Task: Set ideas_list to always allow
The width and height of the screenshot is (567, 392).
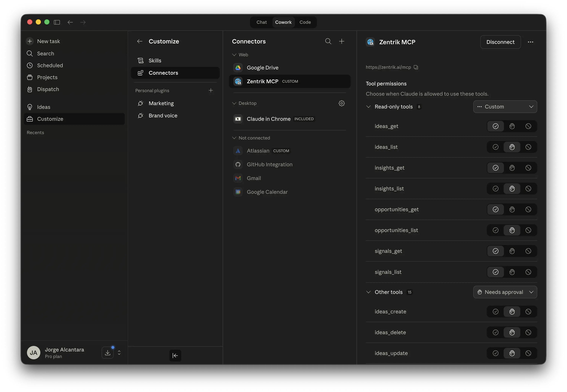Action: (x=495, y=147)
